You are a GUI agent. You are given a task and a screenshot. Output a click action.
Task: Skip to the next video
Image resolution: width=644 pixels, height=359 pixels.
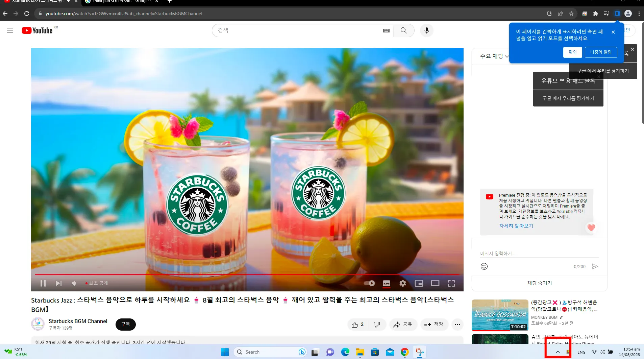tap(59, 283)
